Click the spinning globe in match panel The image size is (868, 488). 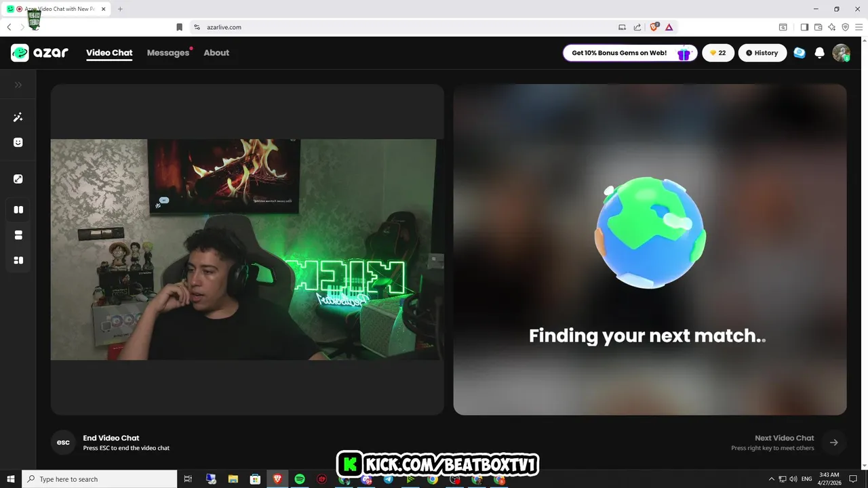click(x=650, y=232)
